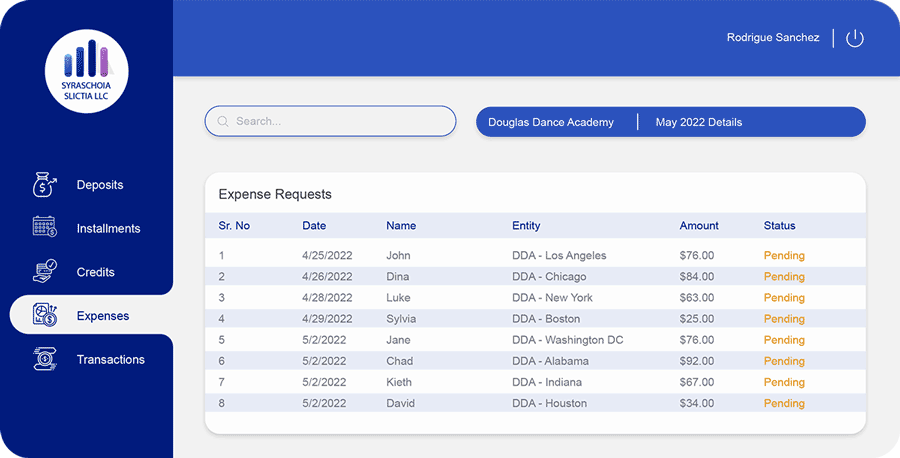Click the date 4/28/2022

tap(327, 298)
